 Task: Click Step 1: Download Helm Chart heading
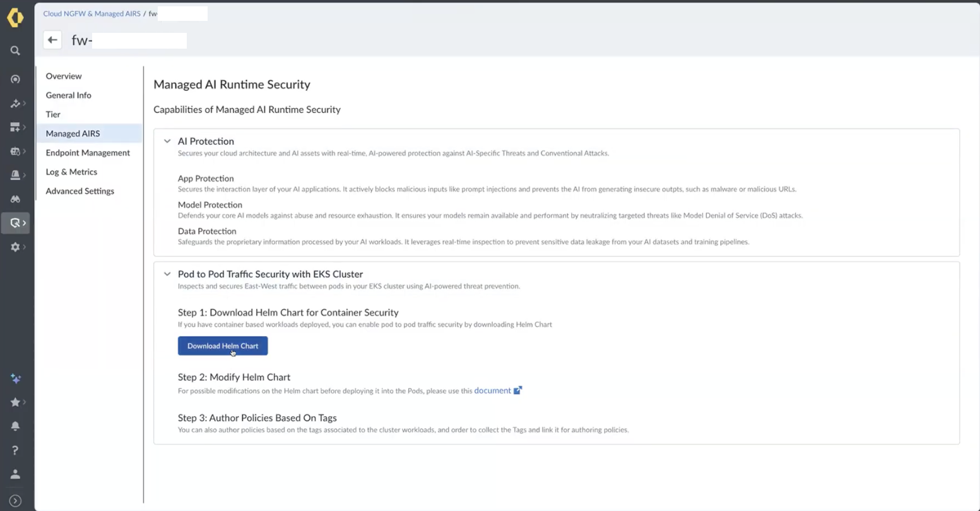[x=288, y=313]
